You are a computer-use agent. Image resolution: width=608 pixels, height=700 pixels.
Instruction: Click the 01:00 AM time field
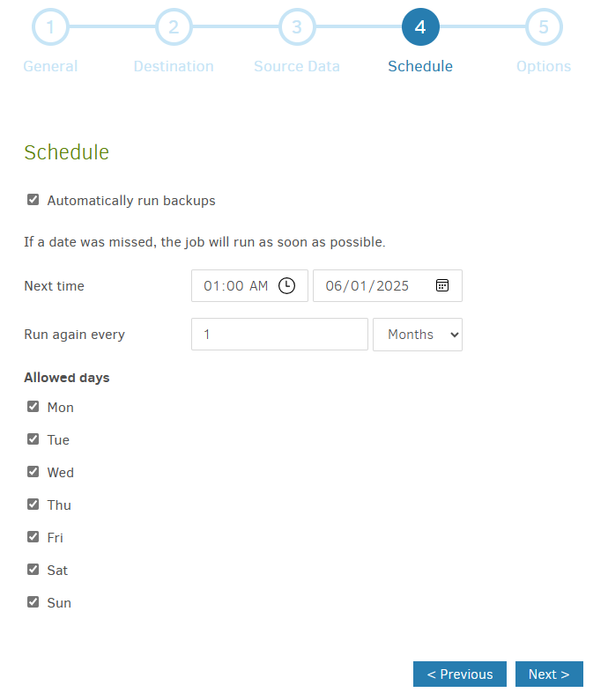(249, 285)
